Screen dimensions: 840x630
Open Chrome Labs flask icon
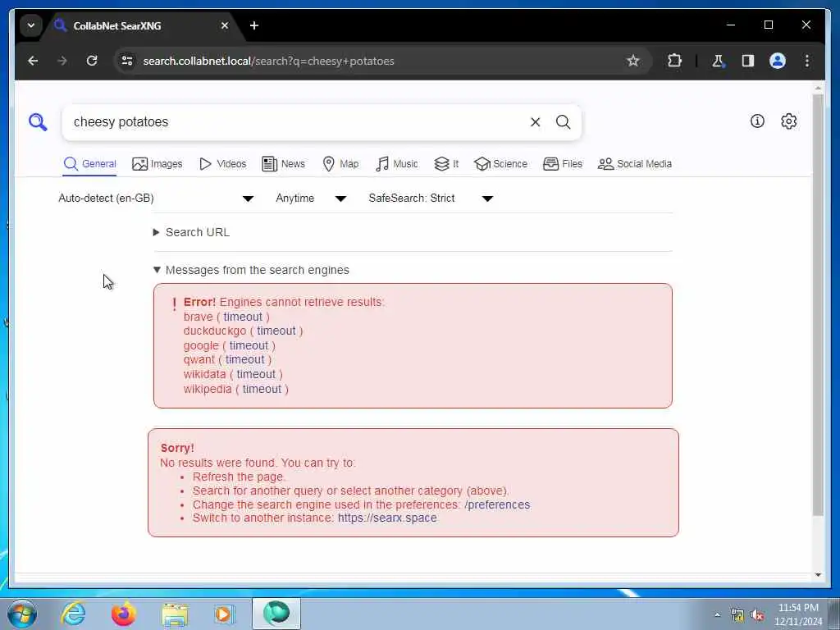[718, 61]
